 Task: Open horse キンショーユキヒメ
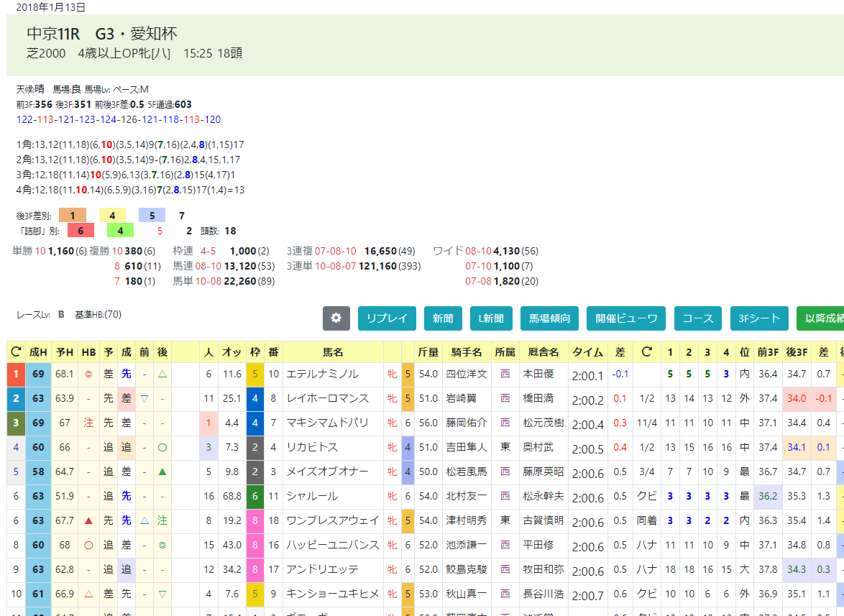pyautogui.click(x=333, y=594)
